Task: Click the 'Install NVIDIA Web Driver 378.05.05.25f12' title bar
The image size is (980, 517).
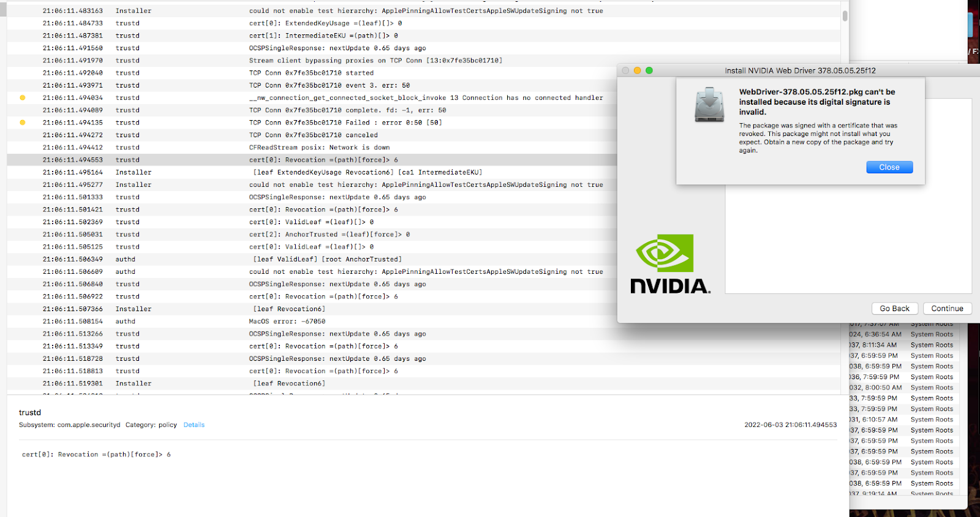Action: (800, 70)
